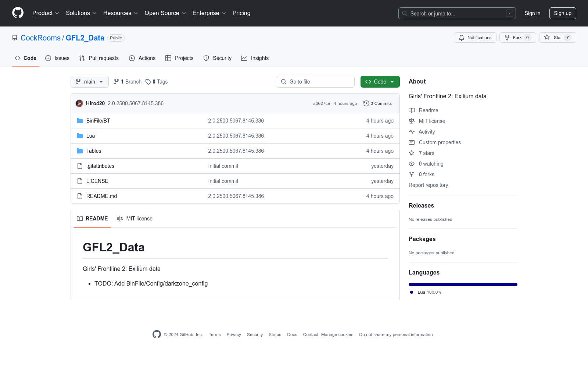
Task: Click the LICENSE file icon
Action: 80,181
